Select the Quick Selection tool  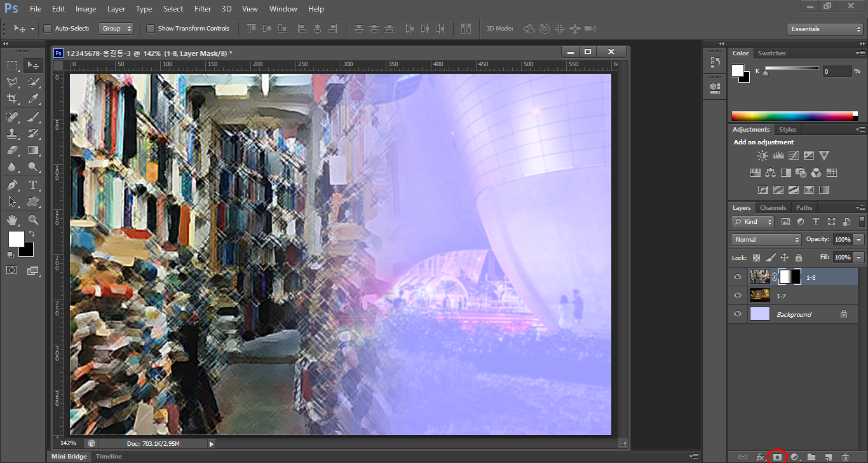click(33, 82)
